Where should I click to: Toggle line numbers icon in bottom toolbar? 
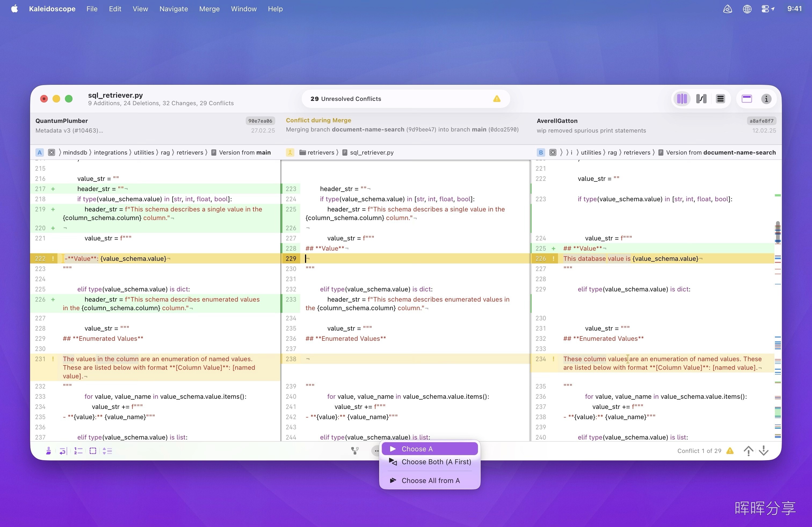point(78,451)
